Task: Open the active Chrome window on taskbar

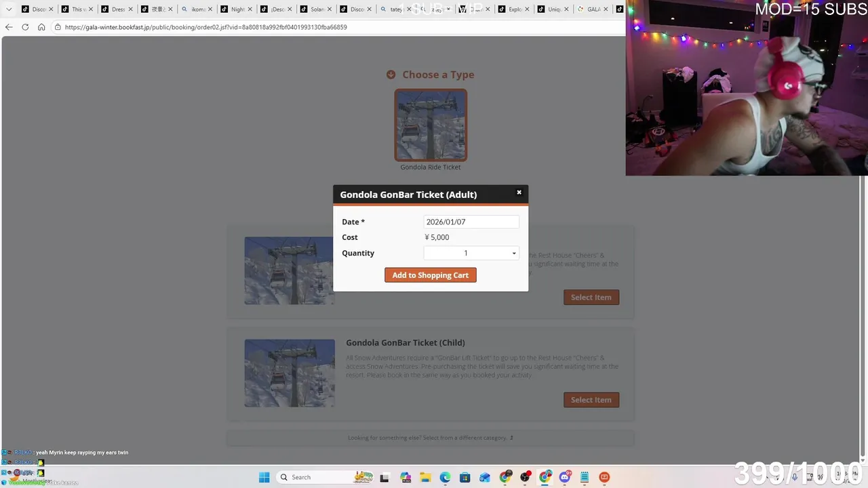Action: click(x=545, y=477)
